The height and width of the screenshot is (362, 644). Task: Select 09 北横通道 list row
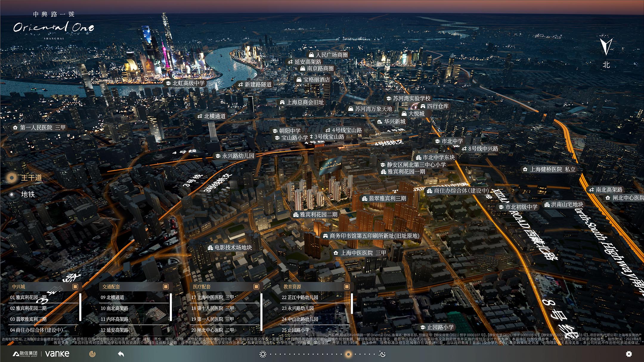pyautogui.click(x=134, y=297)
